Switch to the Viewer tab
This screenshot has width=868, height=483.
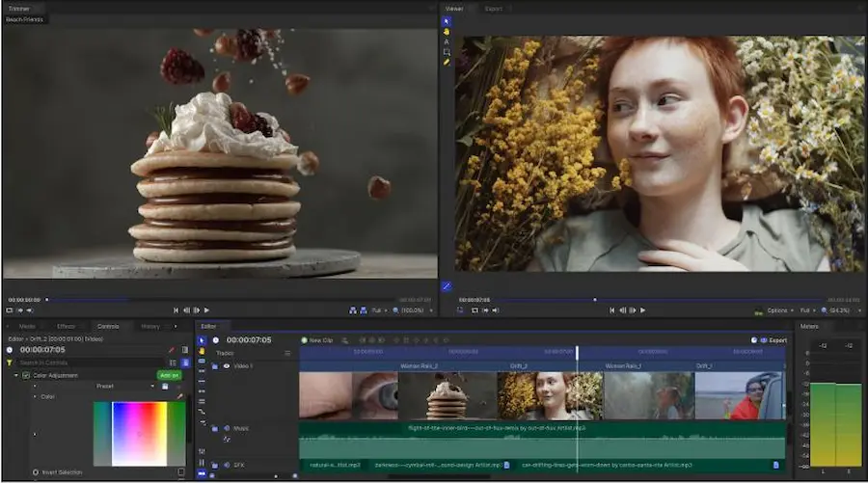[454, 9]
